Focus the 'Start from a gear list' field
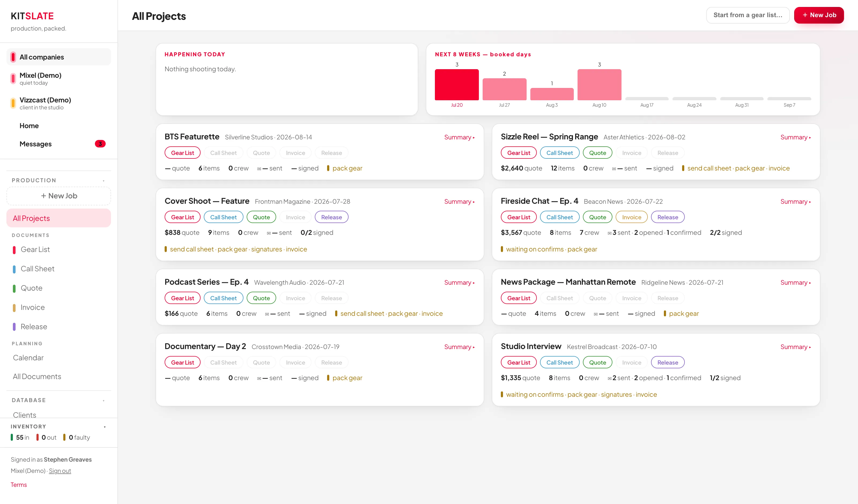The image size is (858, 504). coord(748,15)
